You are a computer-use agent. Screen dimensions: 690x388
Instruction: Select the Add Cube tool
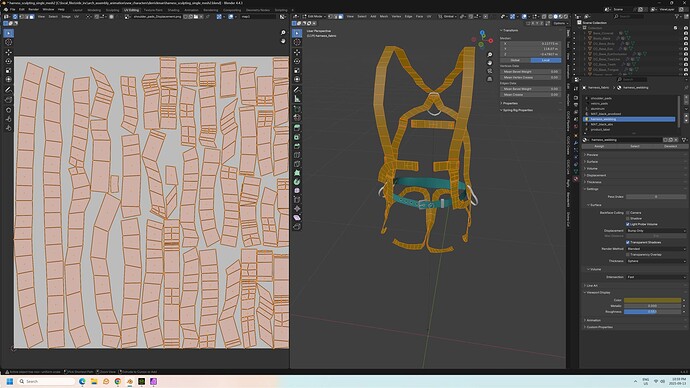297,109
